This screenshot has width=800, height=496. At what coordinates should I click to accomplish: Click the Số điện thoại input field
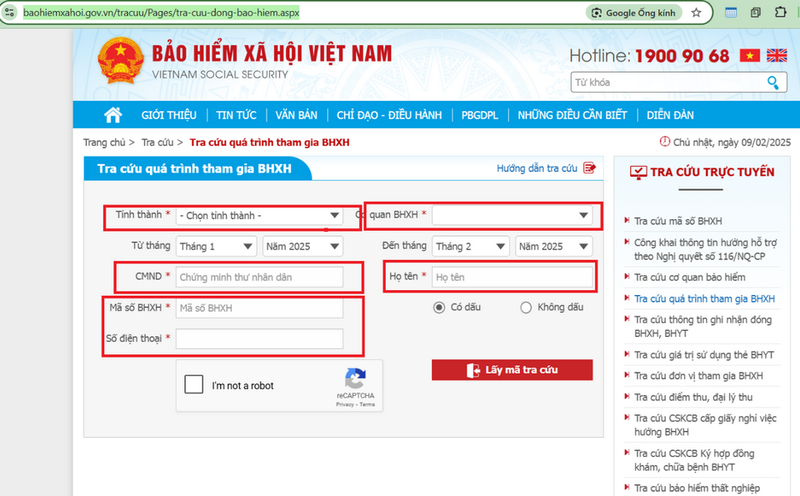click(259, 339)
